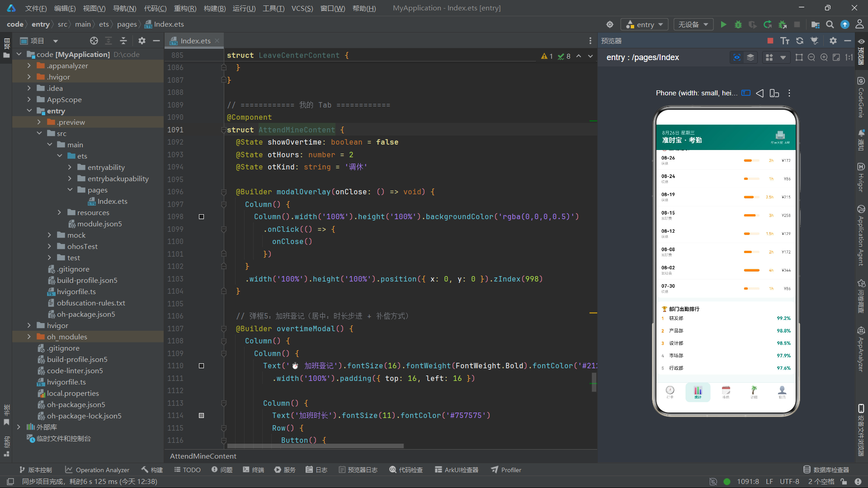The width and height of the screenshot is (868, 488).
Task: Click the locate target crosshair icon in top toolbar
Action: click(610, 24)
